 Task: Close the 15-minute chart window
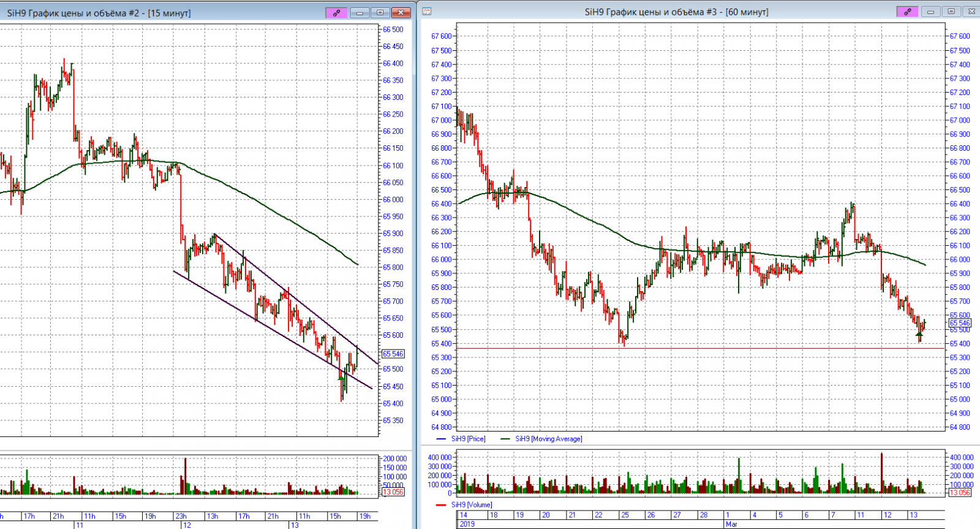point(401,12)
